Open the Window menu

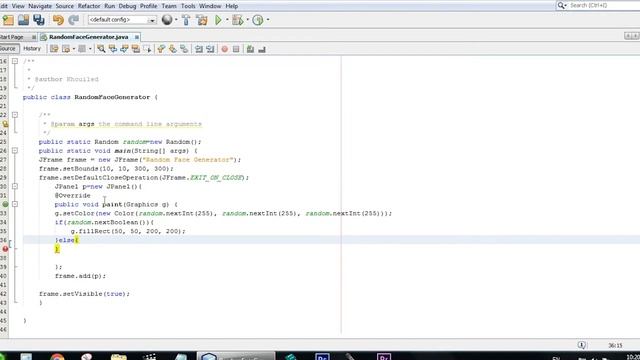pos(210,6)
